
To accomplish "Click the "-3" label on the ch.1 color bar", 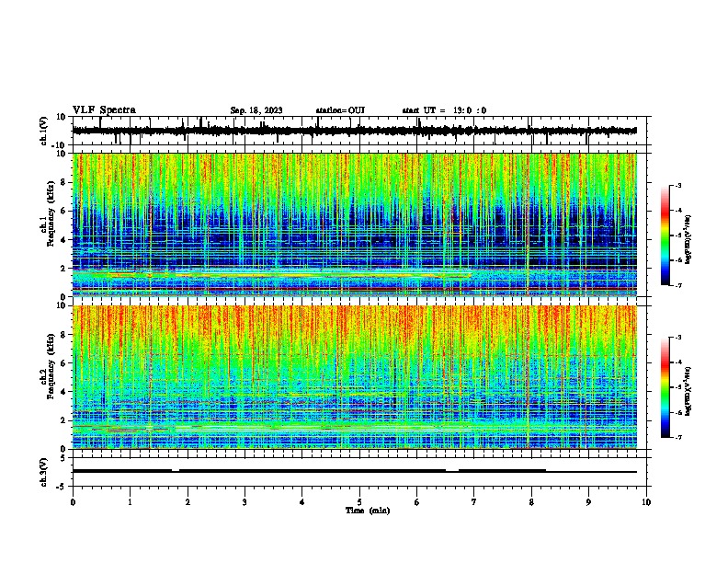I will [677, 185].
